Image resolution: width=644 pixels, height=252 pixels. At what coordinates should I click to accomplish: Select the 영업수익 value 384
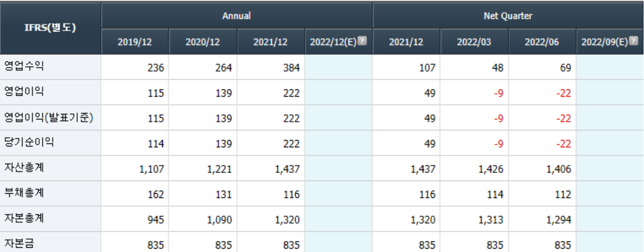[292, 68]
